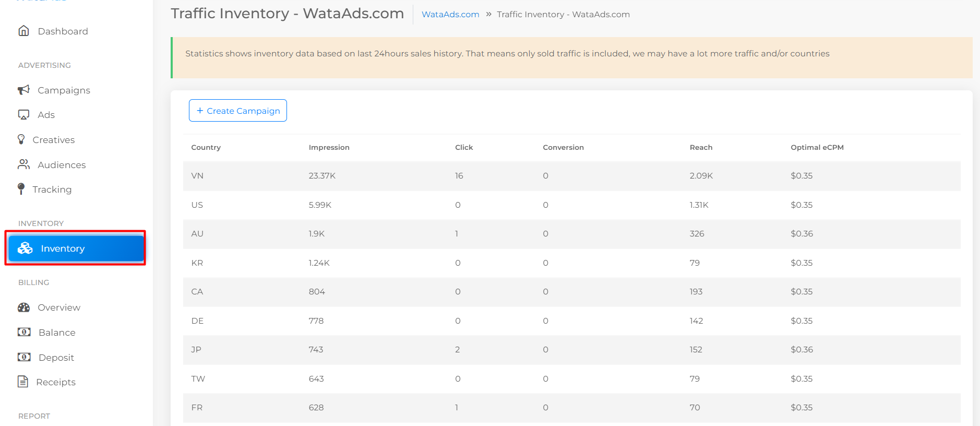Select the DE country cell
The height and width of the screenshot is (426, 980).
click(197, 321)
